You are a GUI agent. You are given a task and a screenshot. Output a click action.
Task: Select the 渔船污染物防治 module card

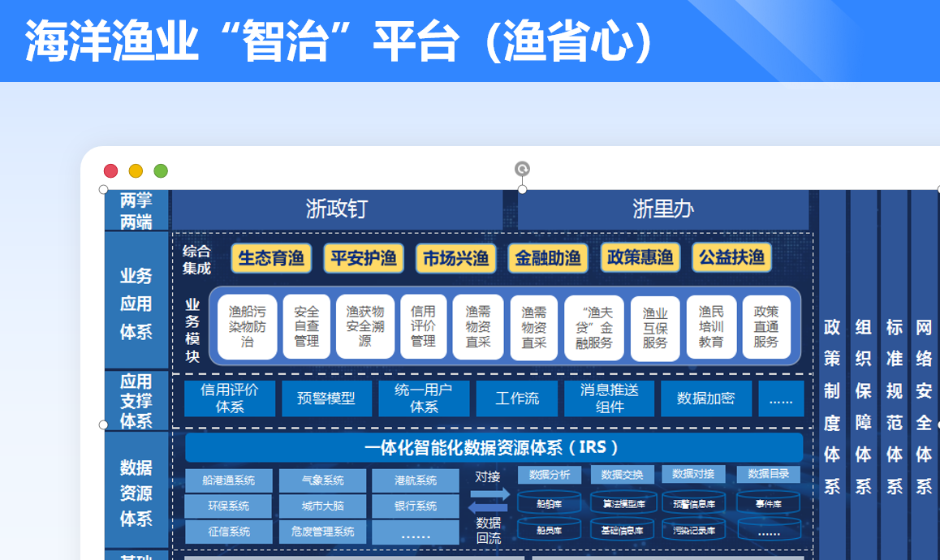point(247,327)
